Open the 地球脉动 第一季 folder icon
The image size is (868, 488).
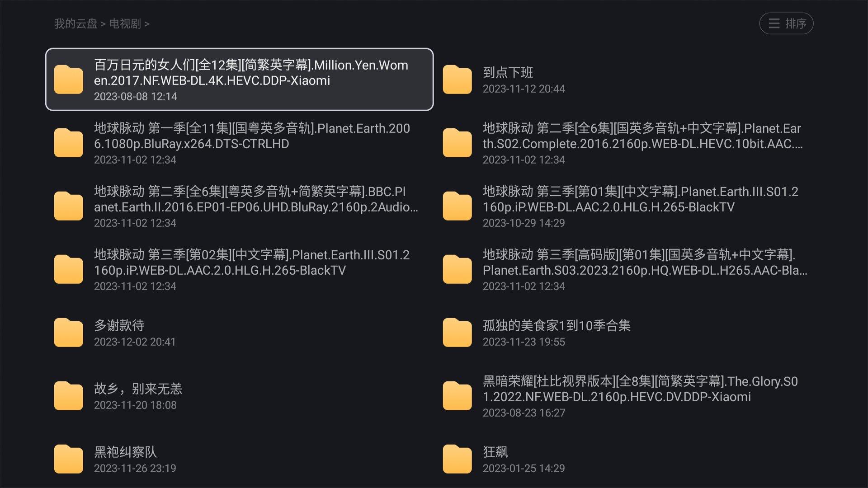point(68,143)
